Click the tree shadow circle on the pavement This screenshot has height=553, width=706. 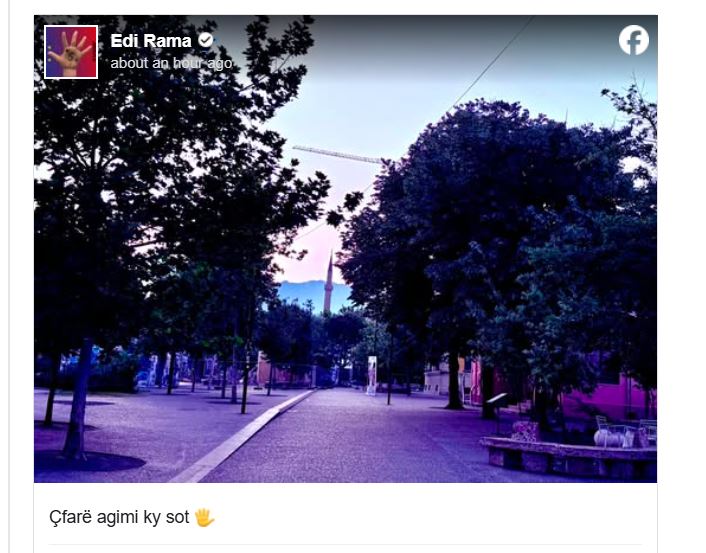coord(90,461)
